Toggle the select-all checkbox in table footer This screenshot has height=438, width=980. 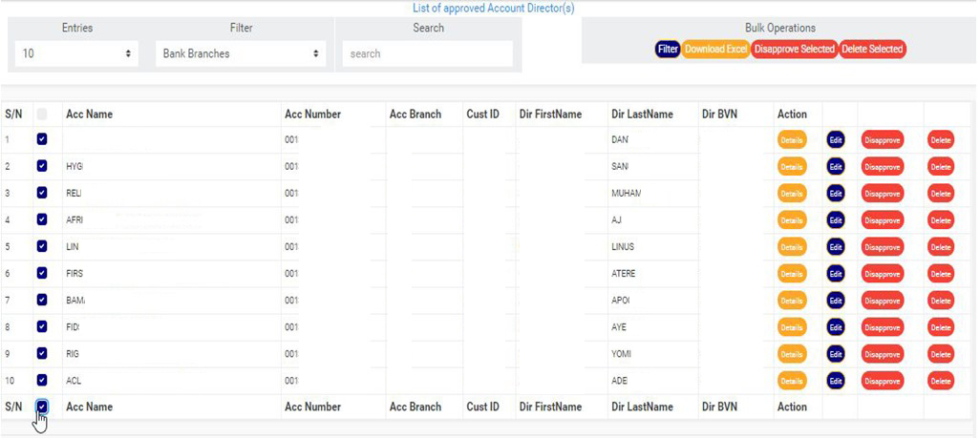point(42,407)
